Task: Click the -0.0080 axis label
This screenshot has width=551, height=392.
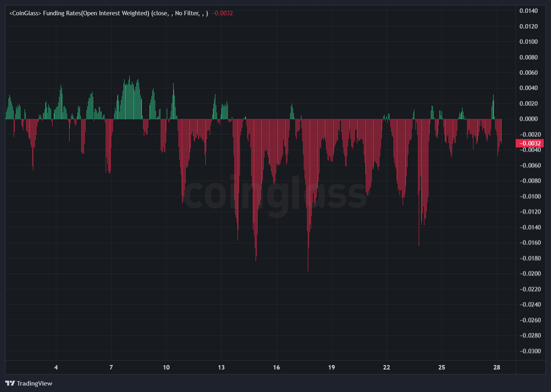Action: click(x=530, y=181)
